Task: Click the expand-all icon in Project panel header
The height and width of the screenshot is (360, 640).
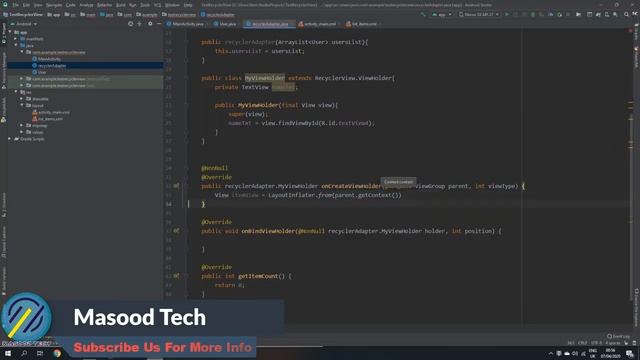Action: (x=140, y=24)
